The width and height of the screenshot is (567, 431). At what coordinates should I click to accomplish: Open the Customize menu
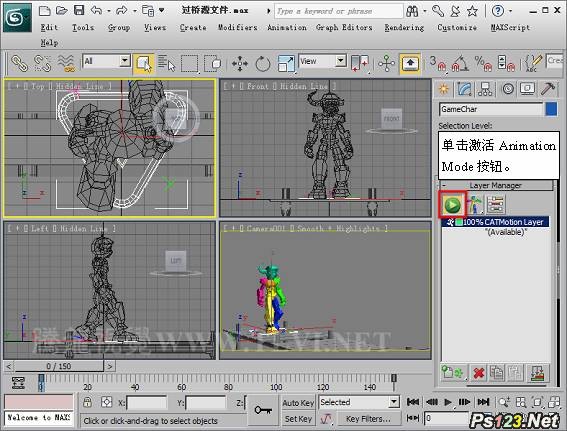[457, 27]
